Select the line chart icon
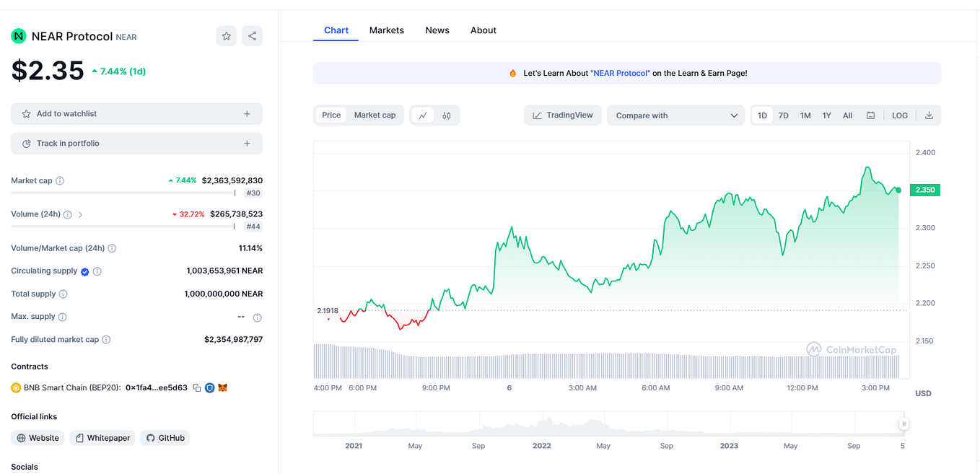Viewport: 980px width, 474px height. pos(422,115)
